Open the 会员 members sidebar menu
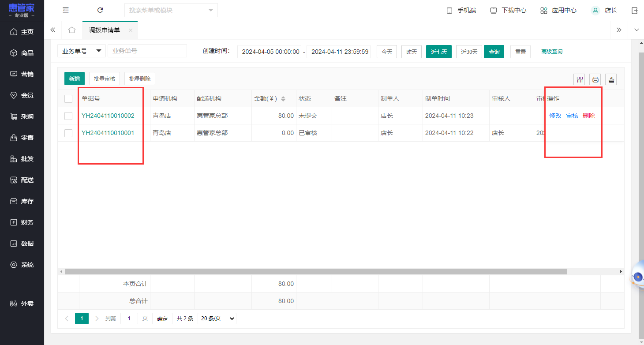Screen dimensions: 644x345 pyautogui.click(x=22, y=95)
